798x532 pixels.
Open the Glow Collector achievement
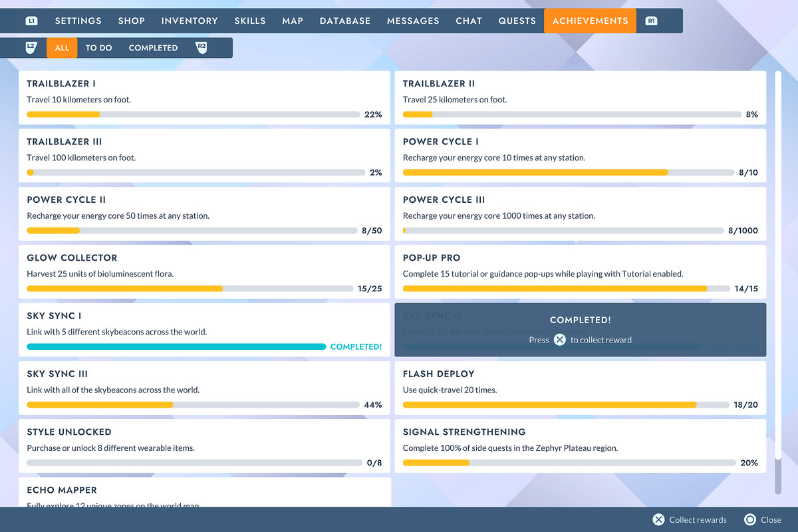pyautogui.click(x=204, y=271)
